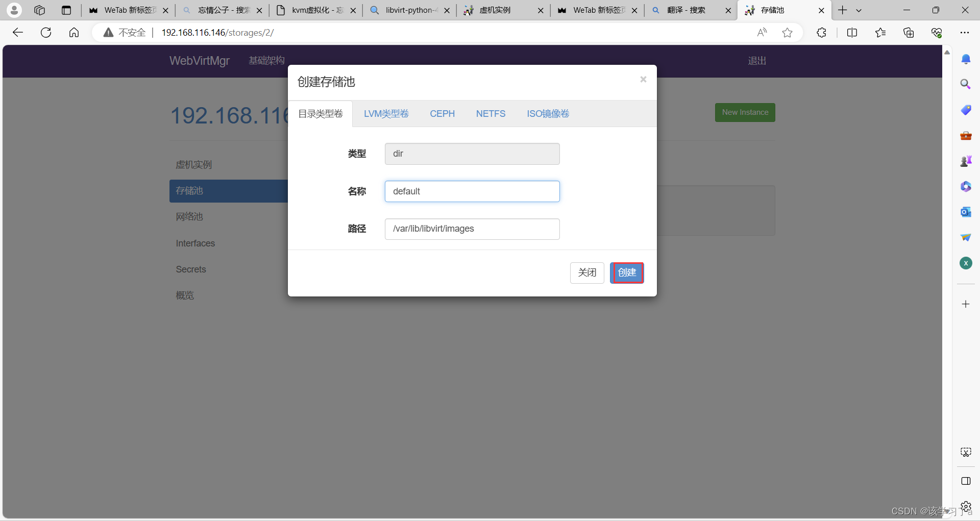Click the 关闭 button in dialog
This screenshot has height=521, width=980.
pos(587,272)
